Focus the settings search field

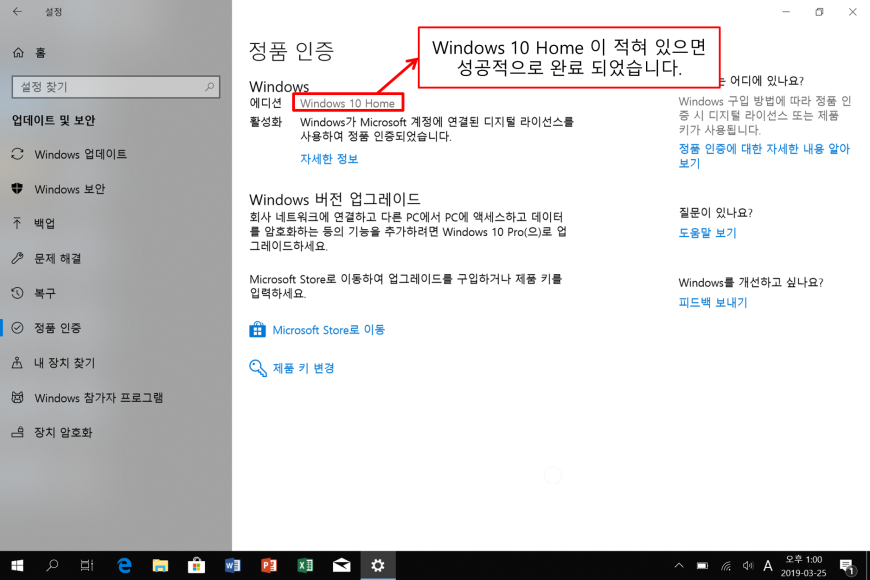pyautogui.click(x=115, y=87)
